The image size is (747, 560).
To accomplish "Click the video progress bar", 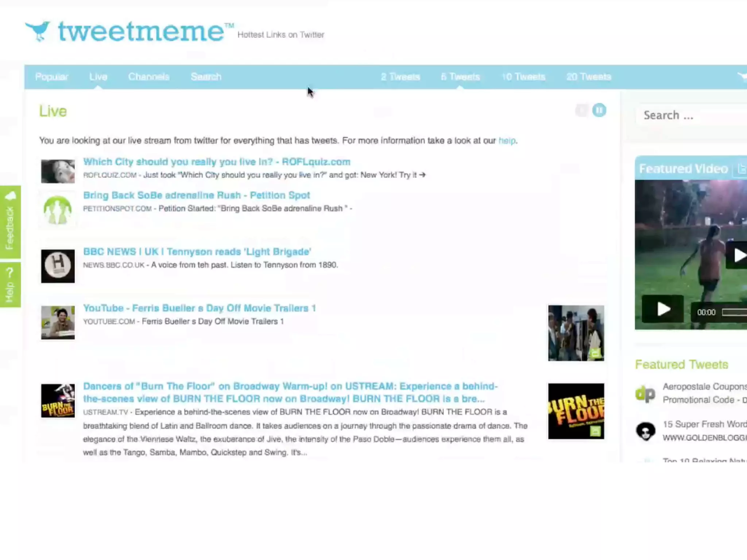I will tap(734, 312).
